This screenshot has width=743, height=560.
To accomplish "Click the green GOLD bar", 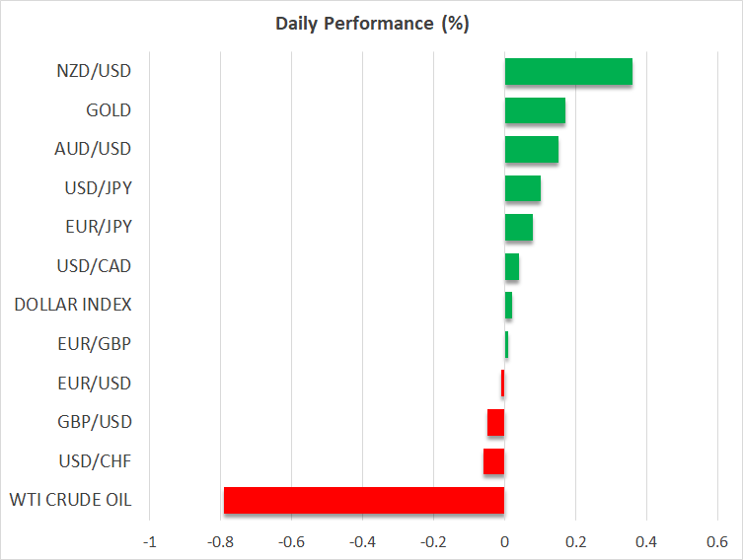I will (535, 110).
